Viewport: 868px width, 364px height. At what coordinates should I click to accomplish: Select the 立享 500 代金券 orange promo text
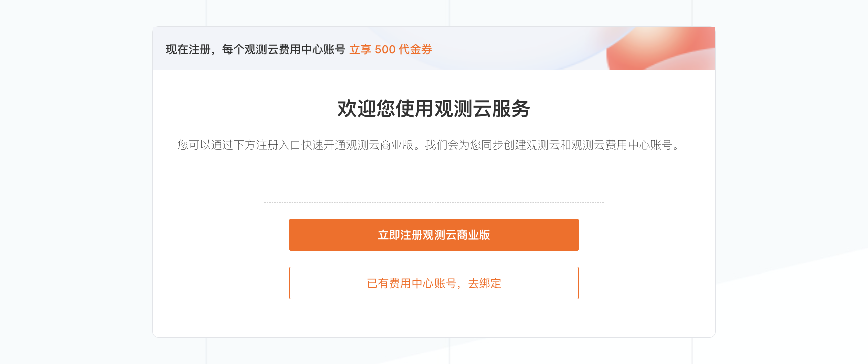(x=391, y=49)
